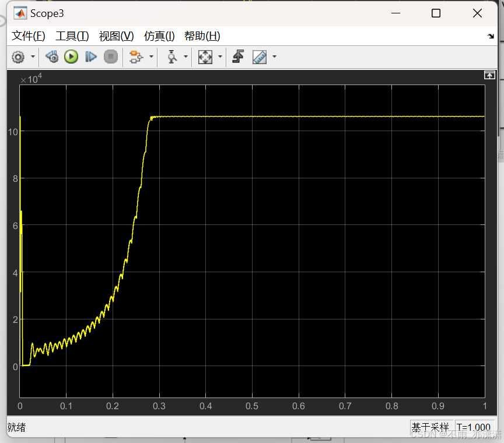The height and width of the screenshot is (443, 504).
Task: Expand the signal selector dropdown arrow
Action: [x=151, y=57]
